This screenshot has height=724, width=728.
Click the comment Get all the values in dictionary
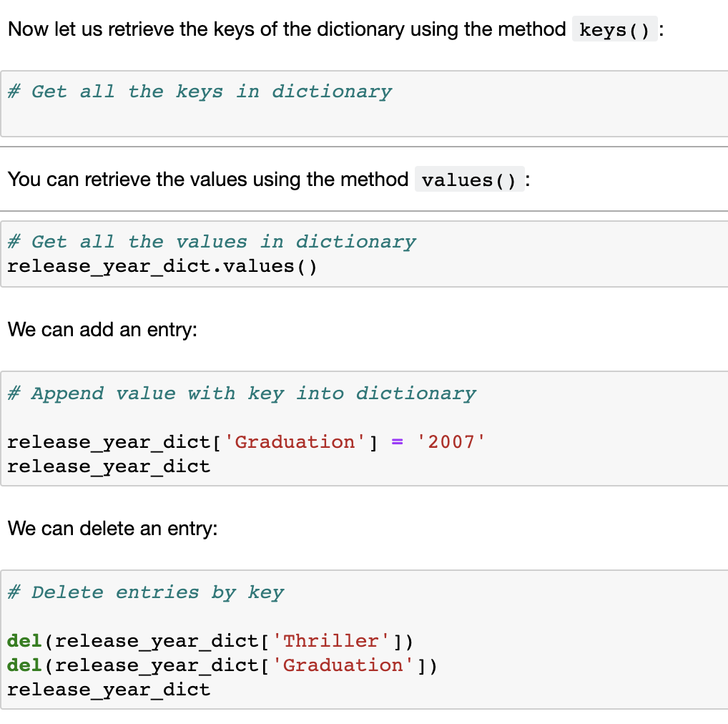[x=211, y=241]
